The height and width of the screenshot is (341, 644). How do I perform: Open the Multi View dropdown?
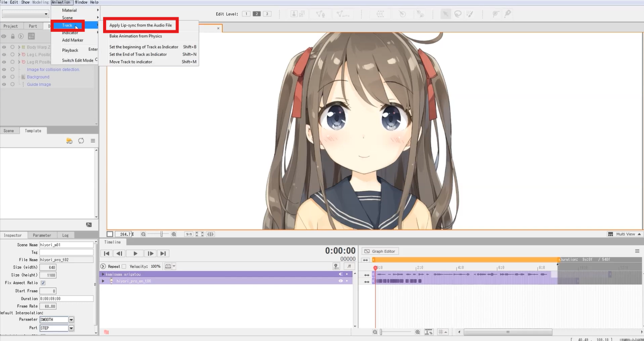coord(625,234)
